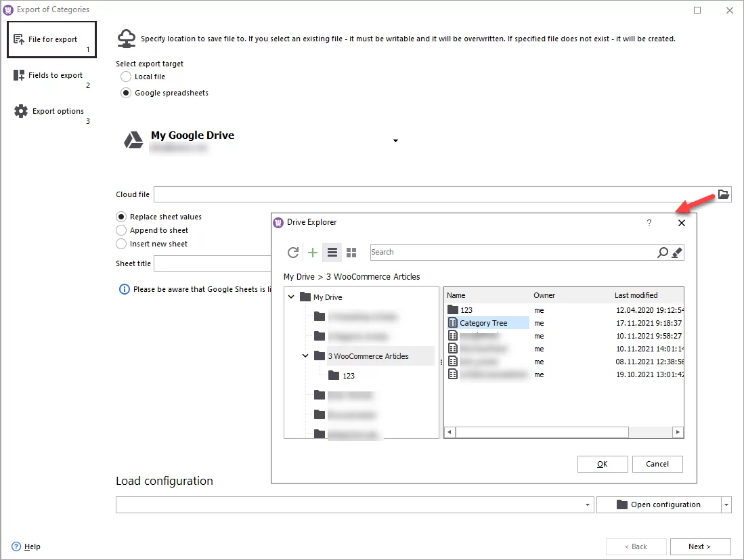Proceed using the Next button
This screenshot has width=744, height=560.
pyautogui.click(x=700, y=546)
